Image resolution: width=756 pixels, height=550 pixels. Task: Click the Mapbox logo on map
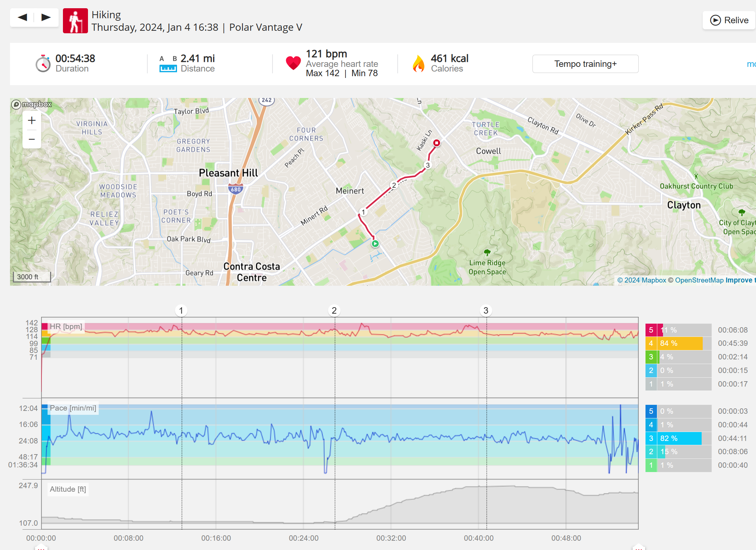pos(32,104)
